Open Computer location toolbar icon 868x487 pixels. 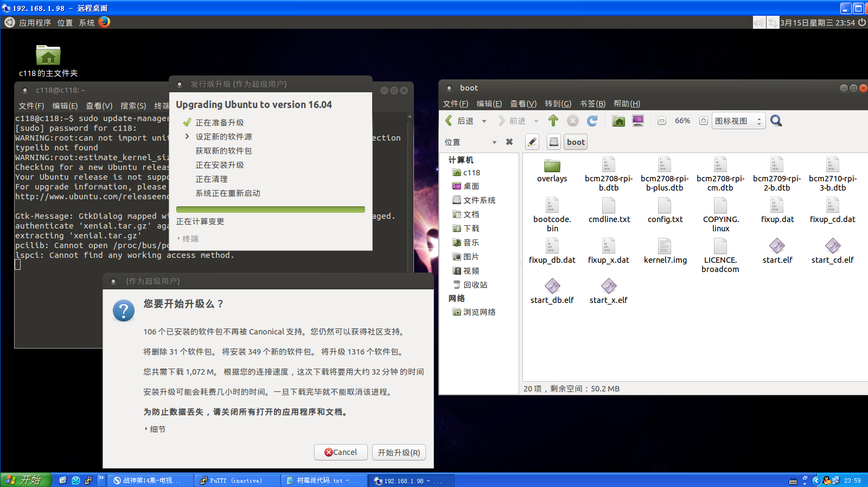[x=638, y=121]
